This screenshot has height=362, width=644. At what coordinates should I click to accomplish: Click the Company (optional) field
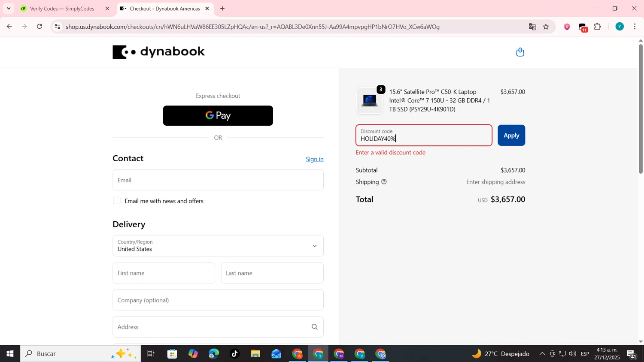click(218, 300)
